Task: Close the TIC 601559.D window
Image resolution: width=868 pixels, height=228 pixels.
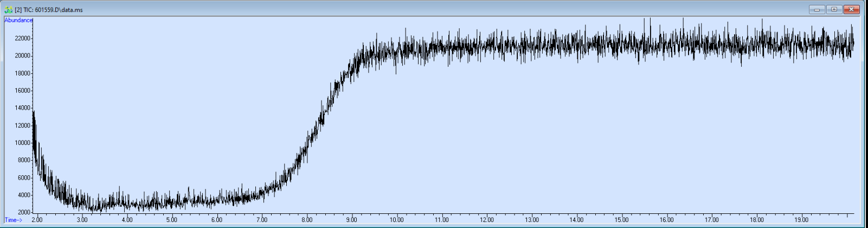Action: point(852,9)
